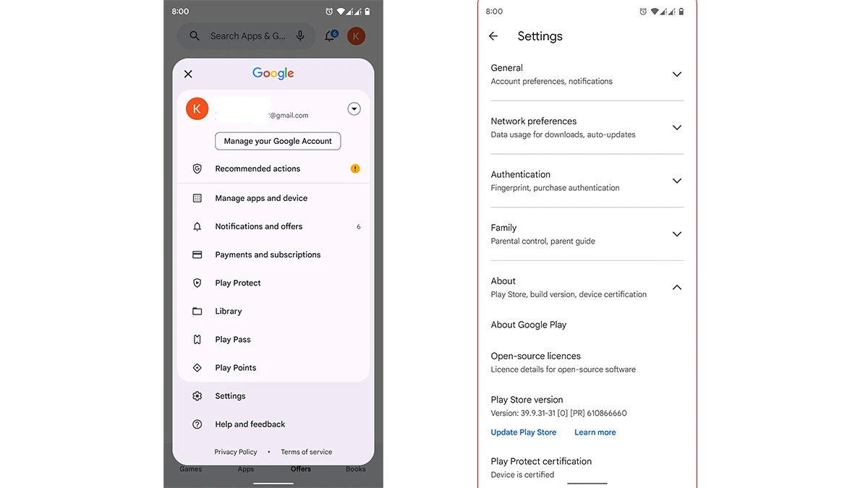This screenshot has width=868, height=488.
Task: Tap the Family title
Action: coord(503,228)
